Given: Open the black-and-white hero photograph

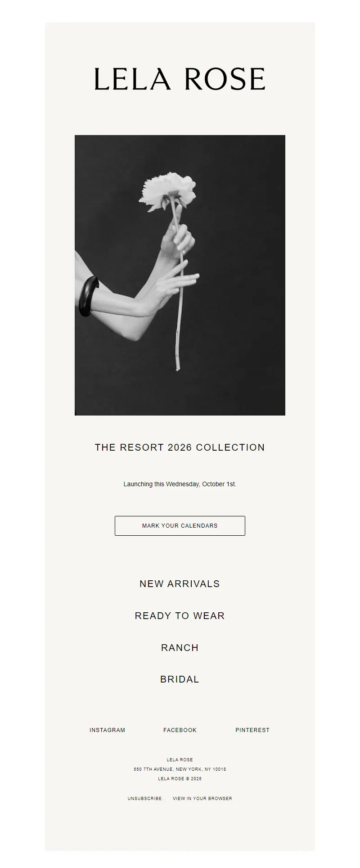Looking at the screenshot, I should point(180,275).
